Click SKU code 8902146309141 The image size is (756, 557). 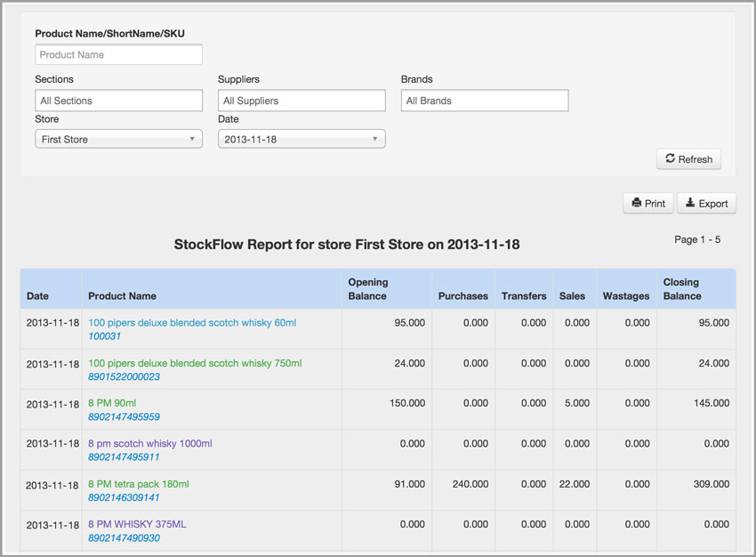(x=124, y=497)
